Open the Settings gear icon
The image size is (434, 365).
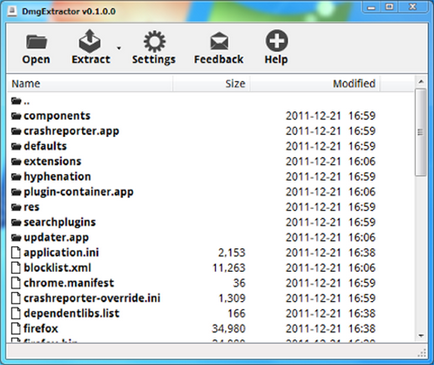[154, 41]
